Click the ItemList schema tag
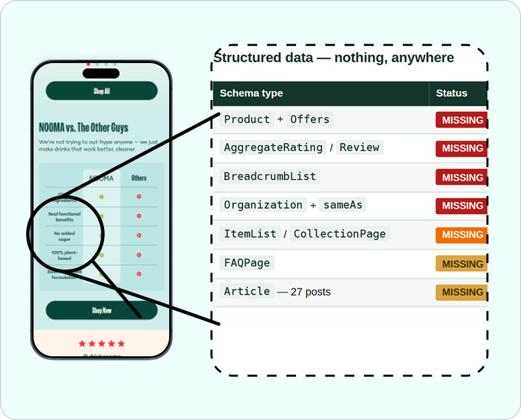The width and height of the screenshot is (521, 420). (250, 233)
